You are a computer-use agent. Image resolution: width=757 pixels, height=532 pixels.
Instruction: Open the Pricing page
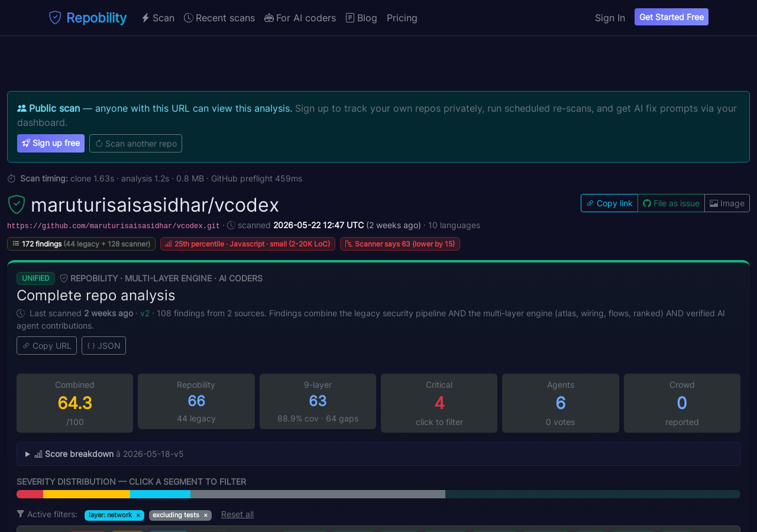(402, 18)
